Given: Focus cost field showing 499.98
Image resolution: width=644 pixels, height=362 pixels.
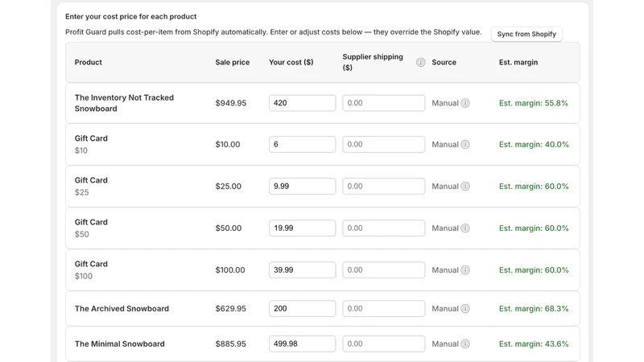Looking at the screenshot, I should pyautogui.click(x=303, y=344).
